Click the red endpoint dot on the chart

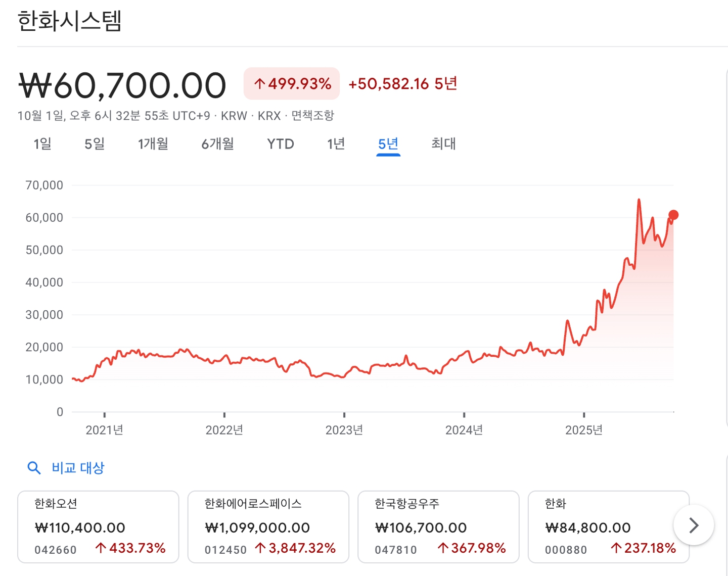(x=673, y=215)
